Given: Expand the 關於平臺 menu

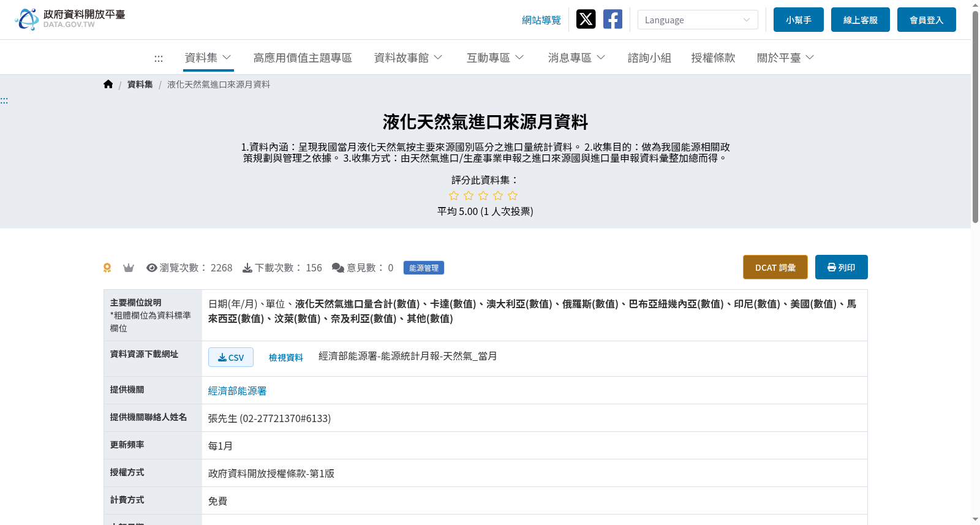Looking at the screenshot, I should pos(785,58).
